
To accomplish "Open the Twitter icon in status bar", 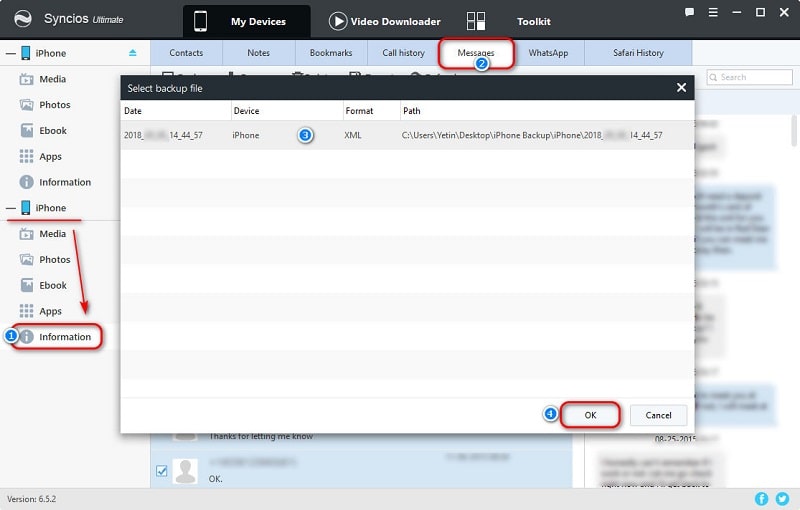I will [x=782, y=499].
